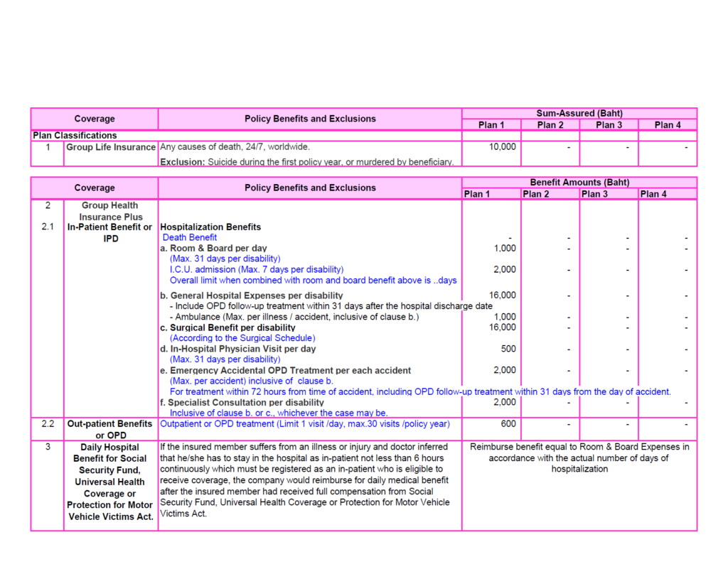This screenshot has width=728, height=569.
Task: Select General Hospital Expenses per disability line
Action: coord(252,296)
